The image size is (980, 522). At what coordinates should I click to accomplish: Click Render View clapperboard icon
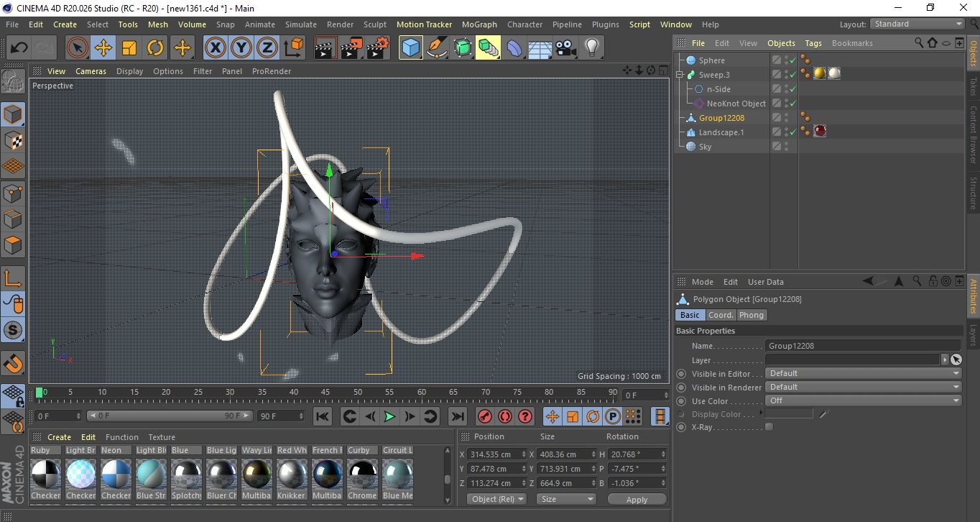326,48
